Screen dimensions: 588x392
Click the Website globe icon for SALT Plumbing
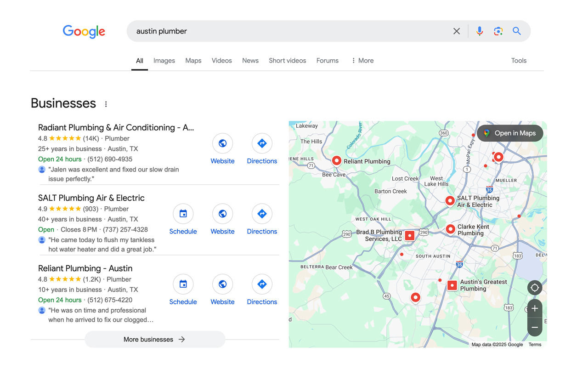click(x=222, y=214)
